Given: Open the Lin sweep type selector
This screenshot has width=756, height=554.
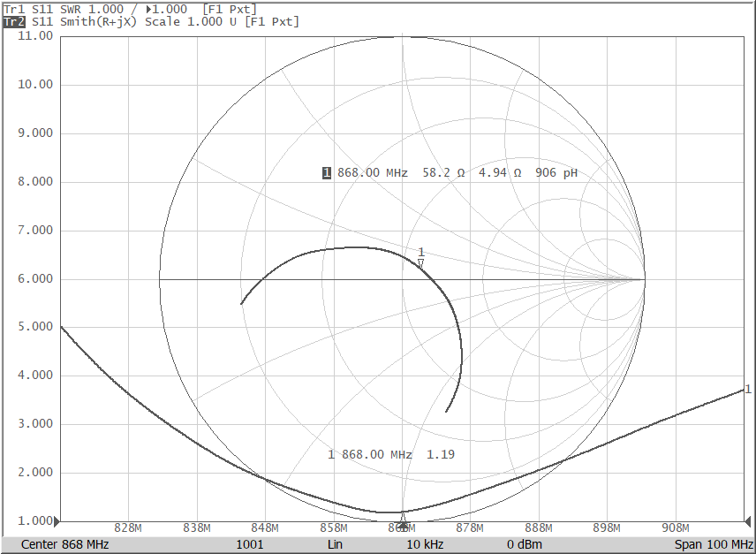Looking at the screenshot, I should 334,545.
